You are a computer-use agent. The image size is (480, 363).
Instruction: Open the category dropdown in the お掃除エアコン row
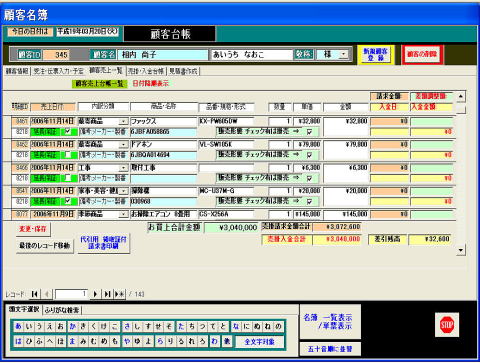point(123,214)
